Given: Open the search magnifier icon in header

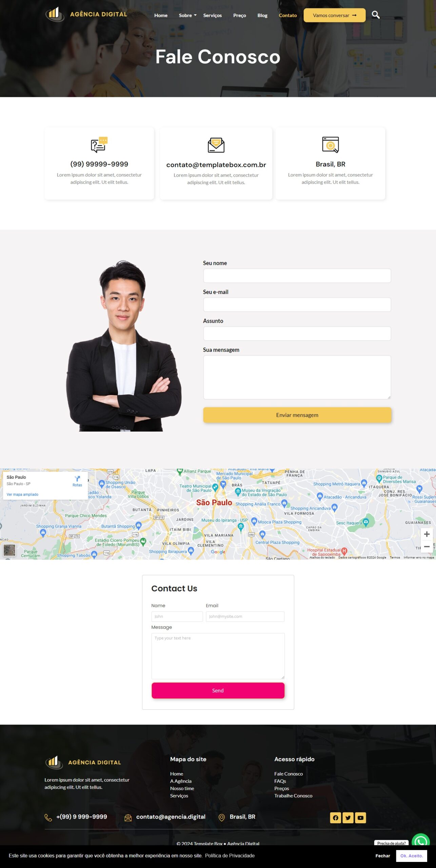Looking at the screenshot, I should click(376, 15).
